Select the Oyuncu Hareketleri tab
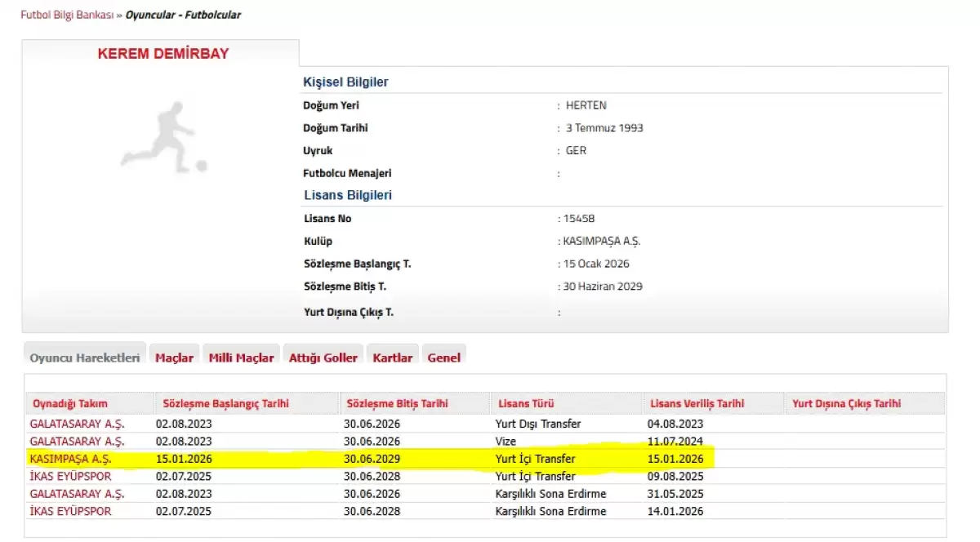 pyautogui.click(x=85, y=358)
